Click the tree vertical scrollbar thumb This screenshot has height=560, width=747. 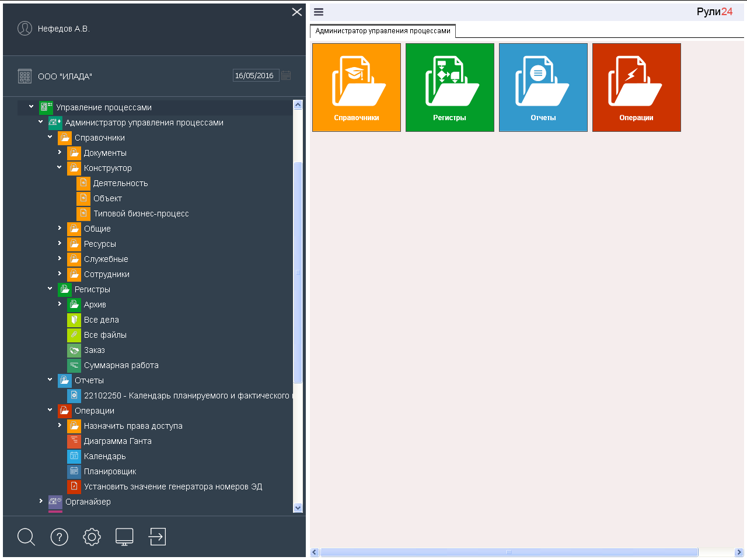tap(298, 272)
